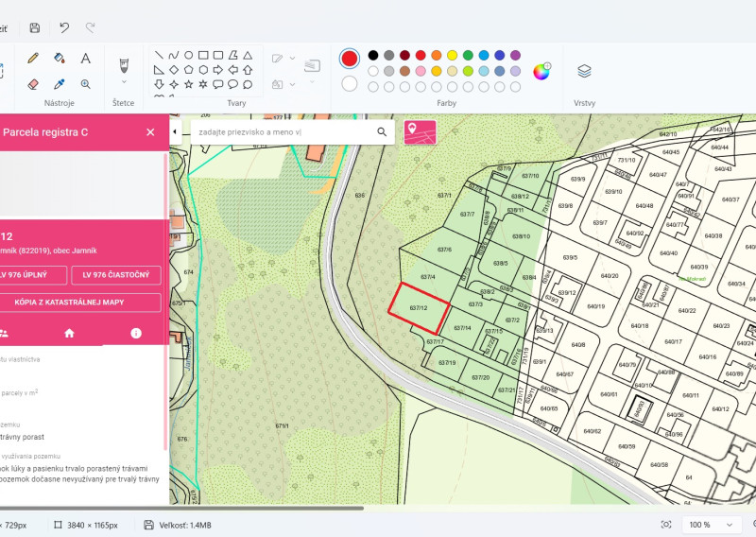Open the edit colors wheel

541,72
